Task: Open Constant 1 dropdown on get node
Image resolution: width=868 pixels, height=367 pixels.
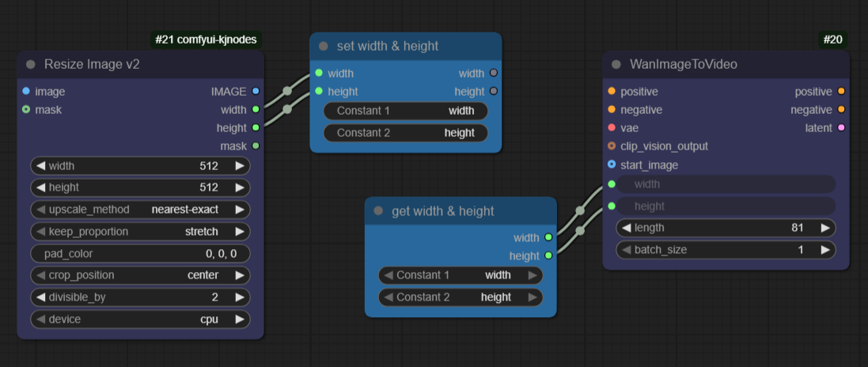Action: (461, 275)
